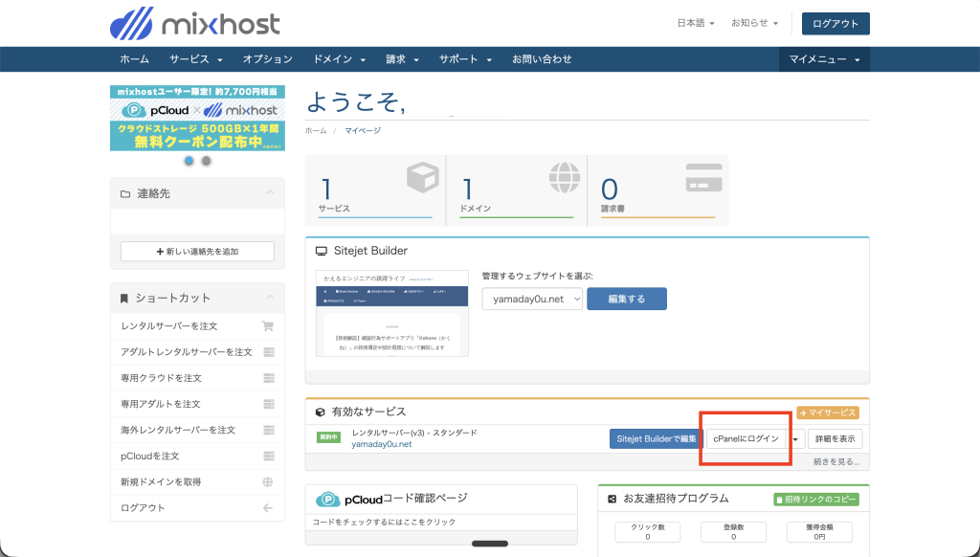Open the サービス menu in navigation bar

pyautogui.click(x=196, y=59)
